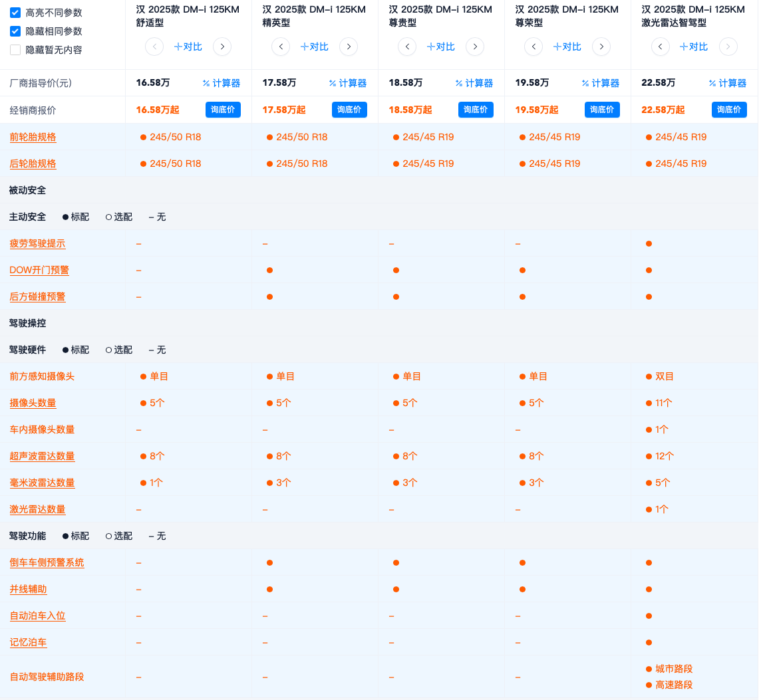Screen dimensions: 759x700
Task: Click 询底价 button for 22.58万起
Action: coord(729,110)
